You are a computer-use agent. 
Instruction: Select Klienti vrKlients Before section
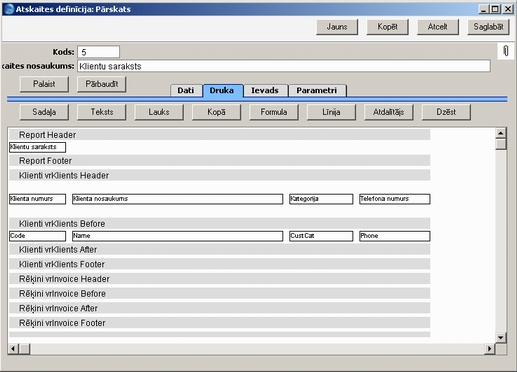220,223
